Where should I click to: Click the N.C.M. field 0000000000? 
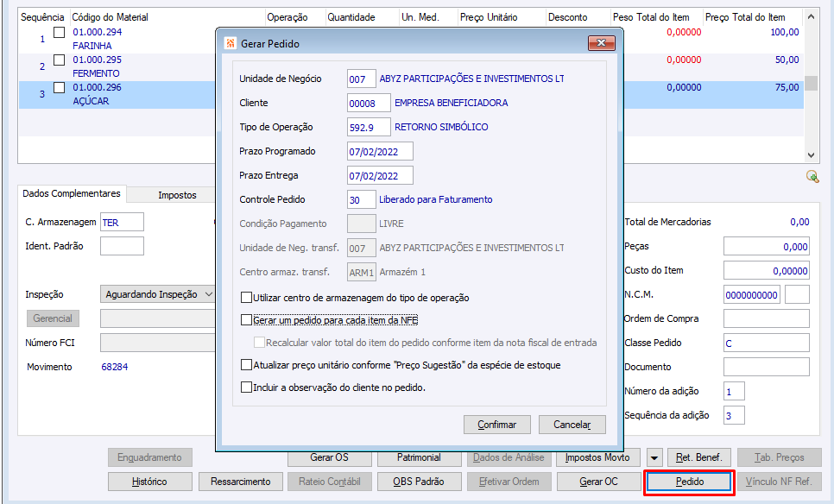(752, 294)
